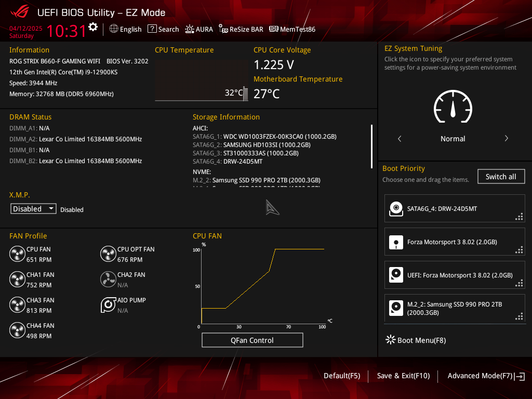532x399 pixels.
Task: Click SATA6G_1 WDC WD1003FZEX storage entry
Action: pos(264,137)
